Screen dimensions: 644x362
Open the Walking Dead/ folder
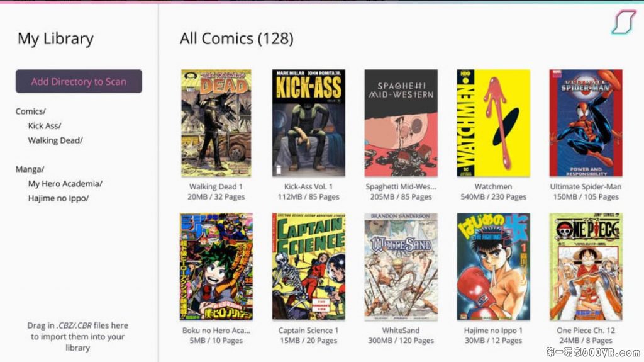[55, 140]
